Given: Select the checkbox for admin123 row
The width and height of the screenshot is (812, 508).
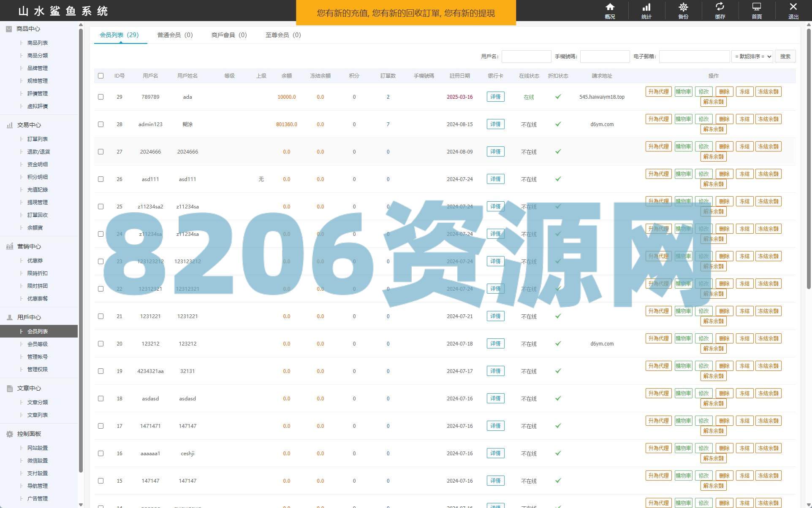Looking at the screenshot, I should [x=100, y=124].
